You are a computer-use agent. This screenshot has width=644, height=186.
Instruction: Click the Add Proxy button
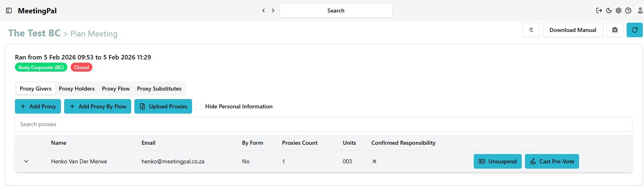pyautogui.click(x=38, y=106)
